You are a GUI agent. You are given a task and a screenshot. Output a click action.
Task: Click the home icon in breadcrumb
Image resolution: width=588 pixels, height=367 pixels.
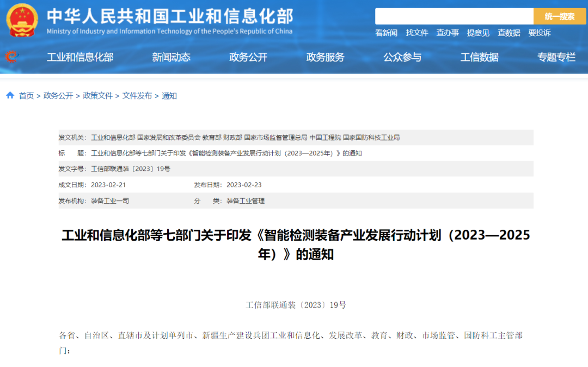(10, 95)
